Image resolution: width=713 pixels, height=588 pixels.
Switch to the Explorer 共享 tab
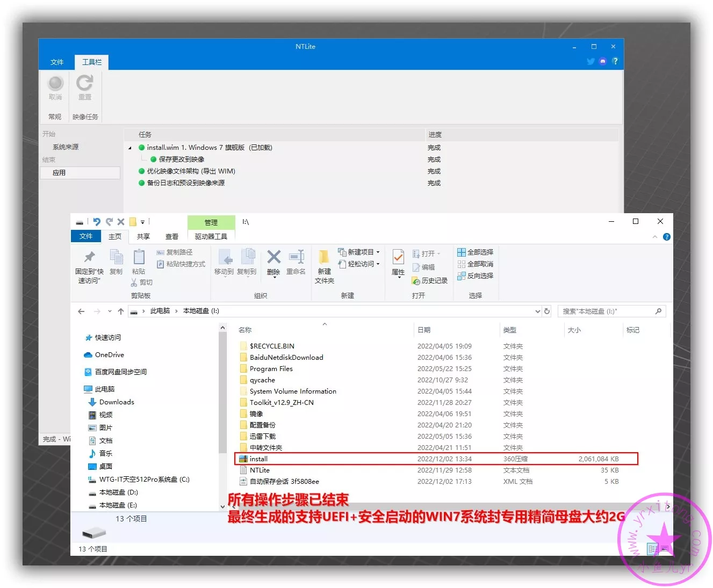pyautogui.click(x=143, y=236)
